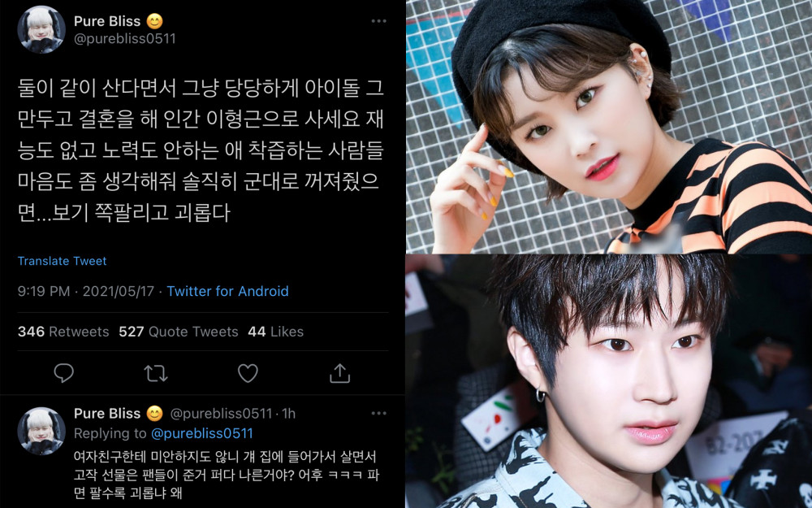This screenshot has height=508, width=812.
Task: Open the share upload icon
Action: tap(339, 373)
